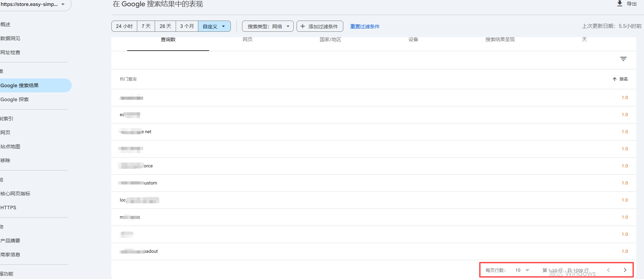Open Google 探索 in sidebar
This screenshot has height=279, width=644.
click(15, 99)
